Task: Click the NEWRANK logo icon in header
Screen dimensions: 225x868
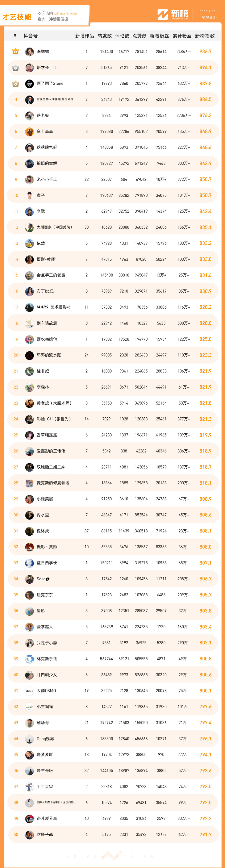Action: click(x=163, y=14)
